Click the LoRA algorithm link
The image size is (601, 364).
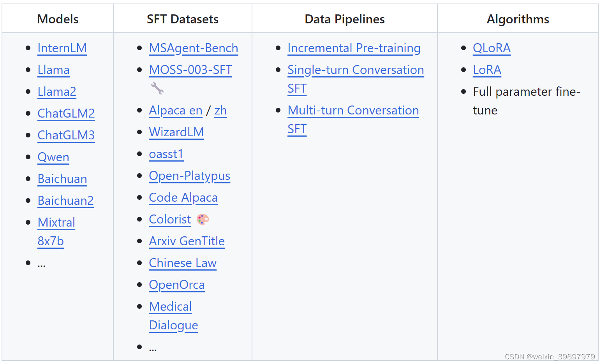[x=487, y=70]
